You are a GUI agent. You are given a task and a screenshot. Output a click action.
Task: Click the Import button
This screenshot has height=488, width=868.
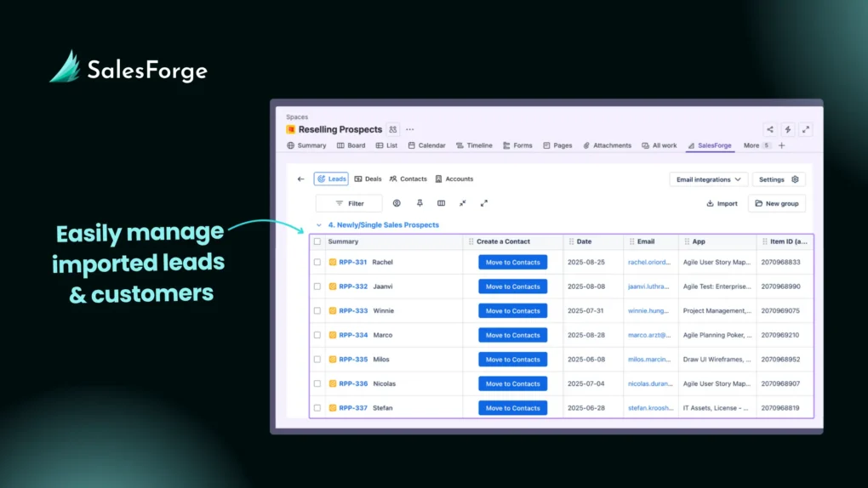click(722, 203)
